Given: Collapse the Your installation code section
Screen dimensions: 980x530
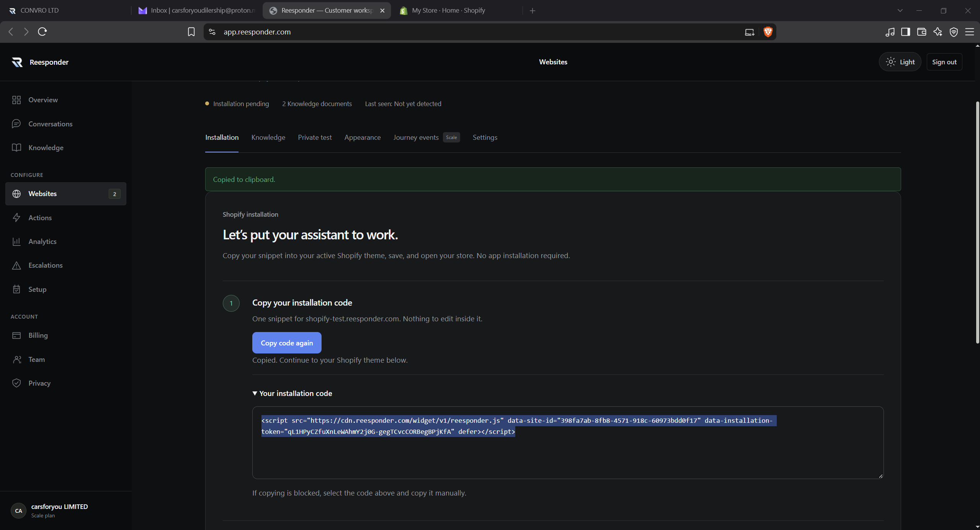Looking at the screenshot, I should click(x=292, y=393).
